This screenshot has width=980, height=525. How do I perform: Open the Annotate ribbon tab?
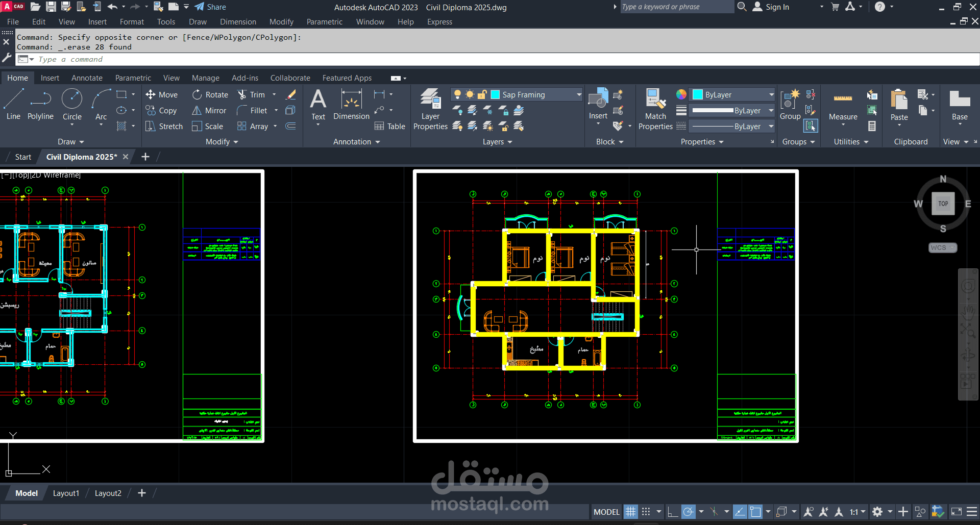87,78
